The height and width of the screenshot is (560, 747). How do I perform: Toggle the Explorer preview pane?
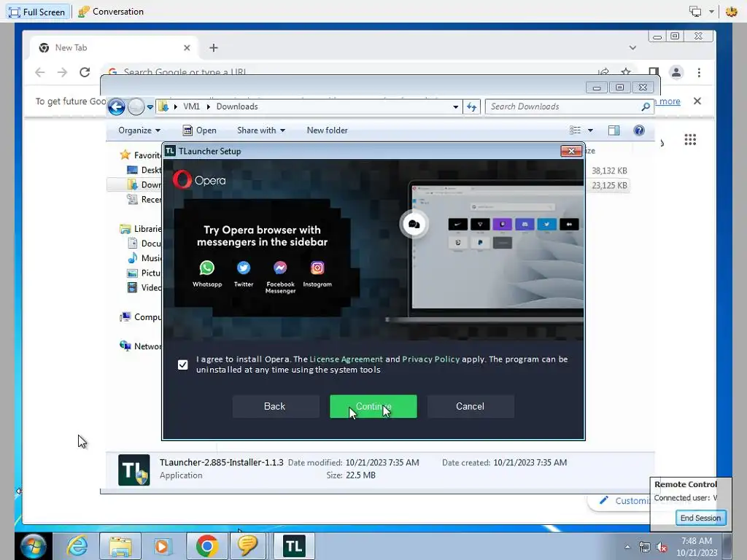[614, 131]
